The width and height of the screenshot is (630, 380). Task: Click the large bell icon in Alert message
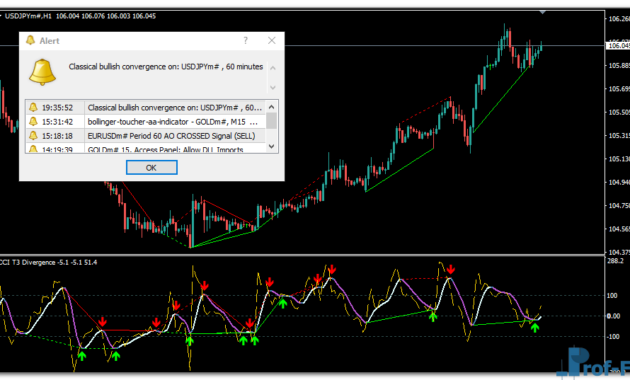pos(42,72)
